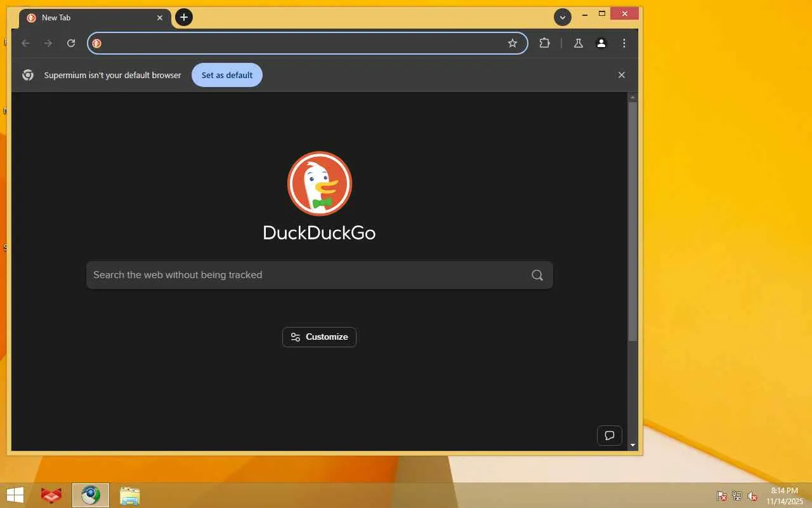This screenshot has height=508, width=812.
Task: Close the New Tab tab
Action: click(x=160, y=18)
